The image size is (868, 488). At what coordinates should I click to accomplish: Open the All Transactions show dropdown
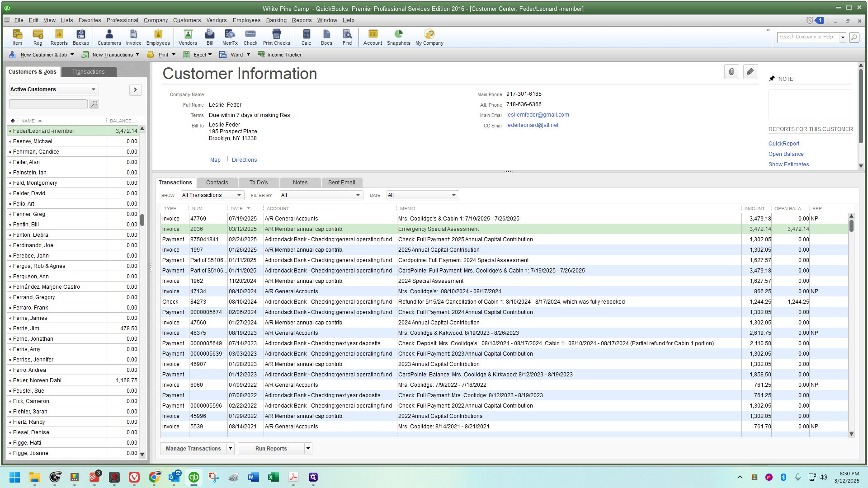coord(212,195)
